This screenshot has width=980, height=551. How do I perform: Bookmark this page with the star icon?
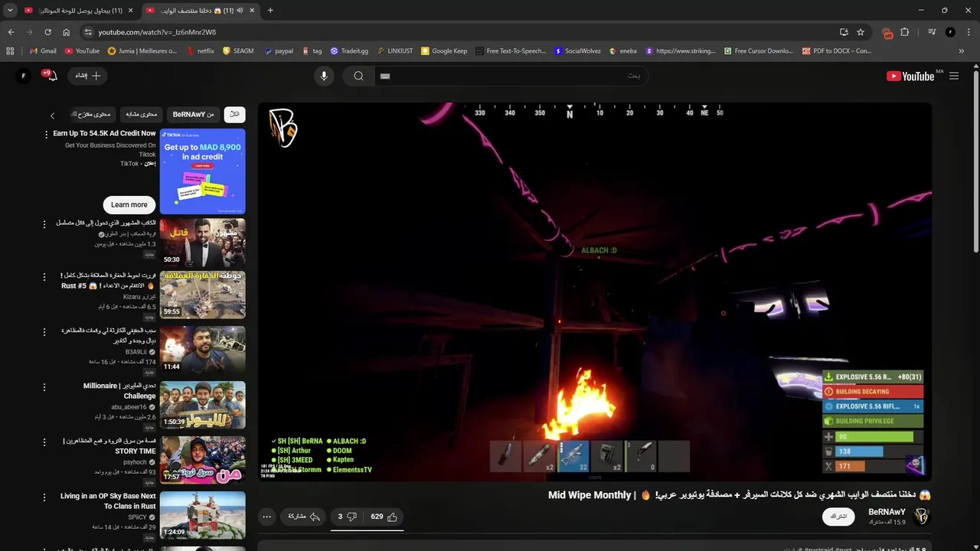pyautogui.click(x=861, y=32)
